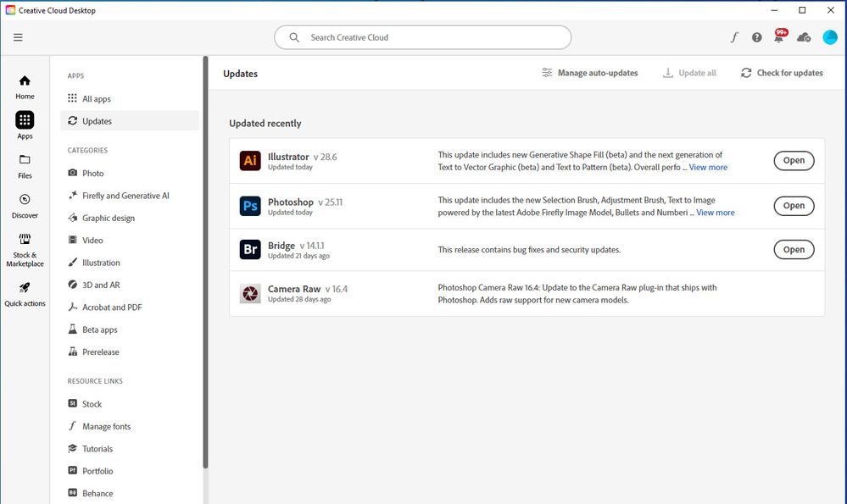Viewport: 847px width, 504px height.
Task: Click 'Updated 28 days ago' text
Action: click(299, 299)
